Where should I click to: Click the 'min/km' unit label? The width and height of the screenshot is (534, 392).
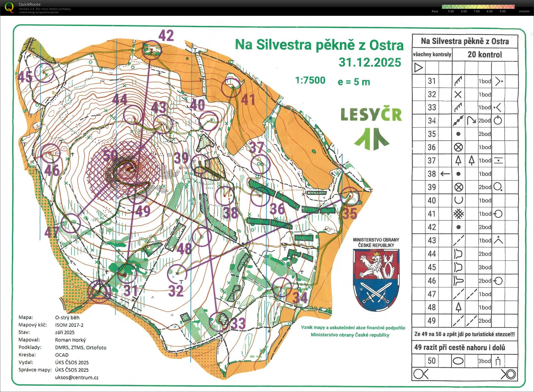(x=524, y=11)
